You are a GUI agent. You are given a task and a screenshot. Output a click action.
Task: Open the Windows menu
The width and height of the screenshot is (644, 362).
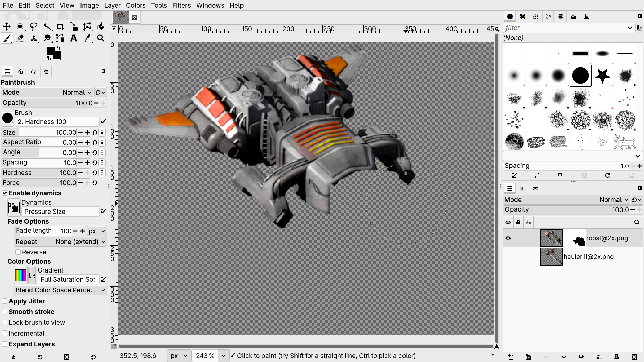[x=210, y=5]
